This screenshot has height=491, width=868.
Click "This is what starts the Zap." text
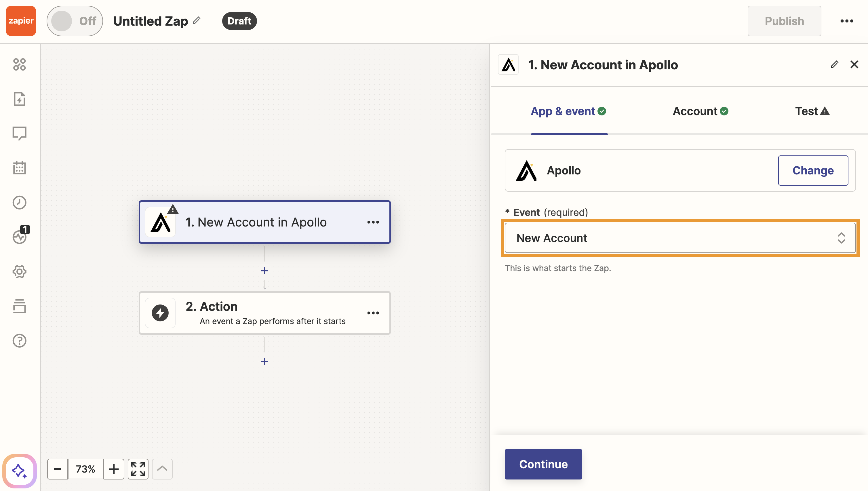558,268
